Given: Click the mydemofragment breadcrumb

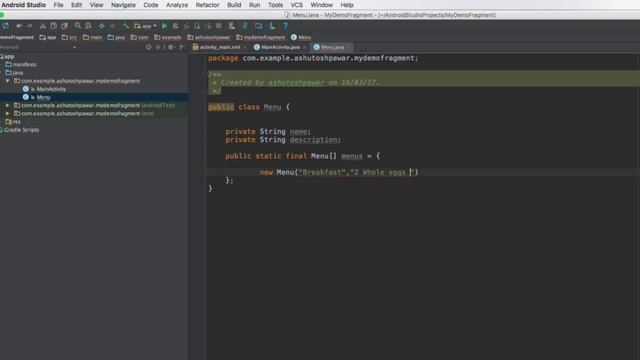Looking at the screenshot, I should (x=260, y=37).
